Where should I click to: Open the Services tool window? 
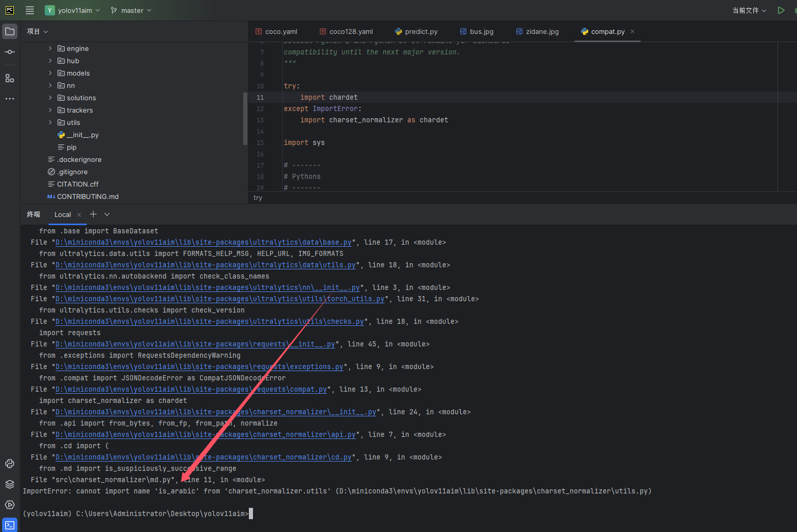coord(9,504)
